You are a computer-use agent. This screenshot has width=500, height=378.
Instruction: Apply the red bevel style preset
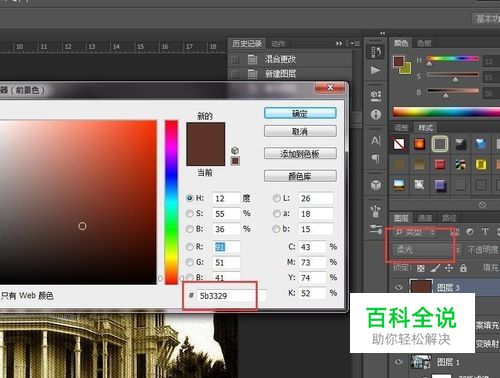[440, 165]
